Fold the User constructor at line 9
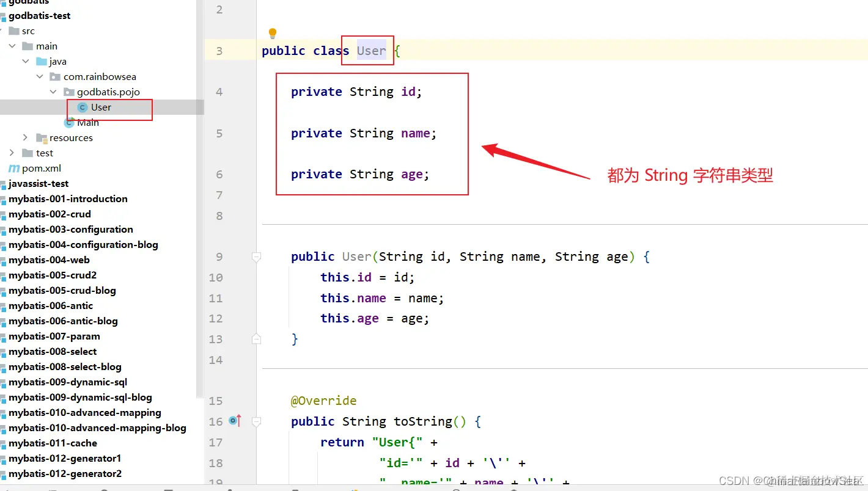868x491 pixels. tap(257, 256)
